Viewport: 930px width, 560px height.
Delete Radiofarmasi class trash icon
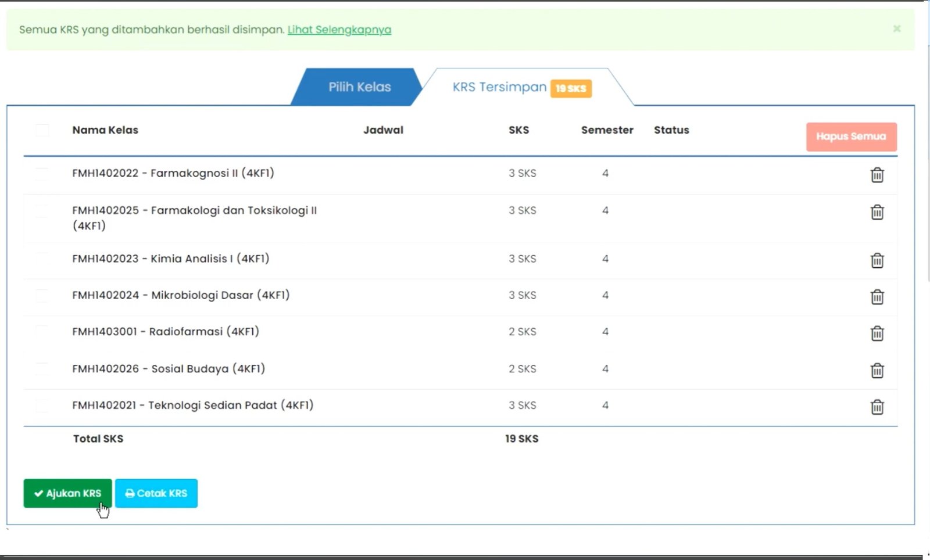point(877,333)
